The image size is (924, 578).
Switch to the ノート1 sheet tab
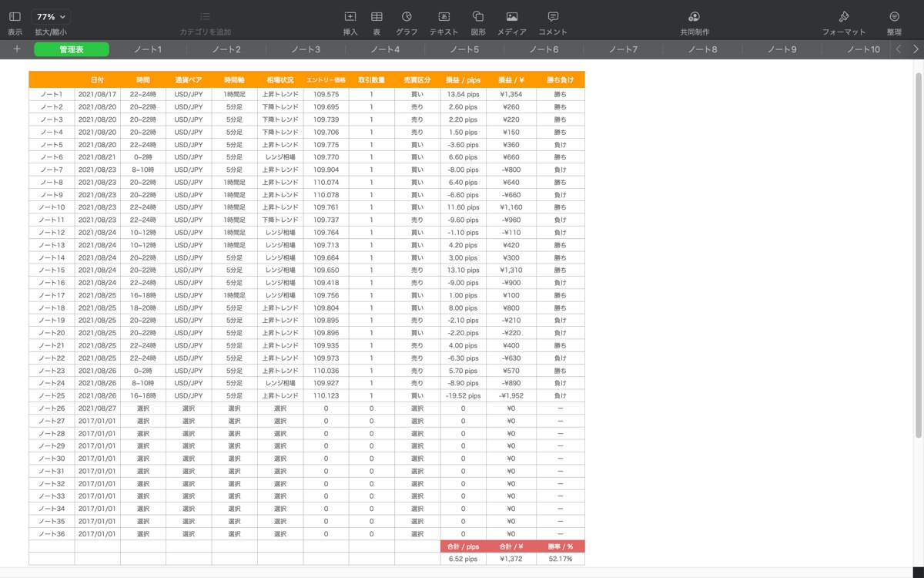[x=148, y=49]
